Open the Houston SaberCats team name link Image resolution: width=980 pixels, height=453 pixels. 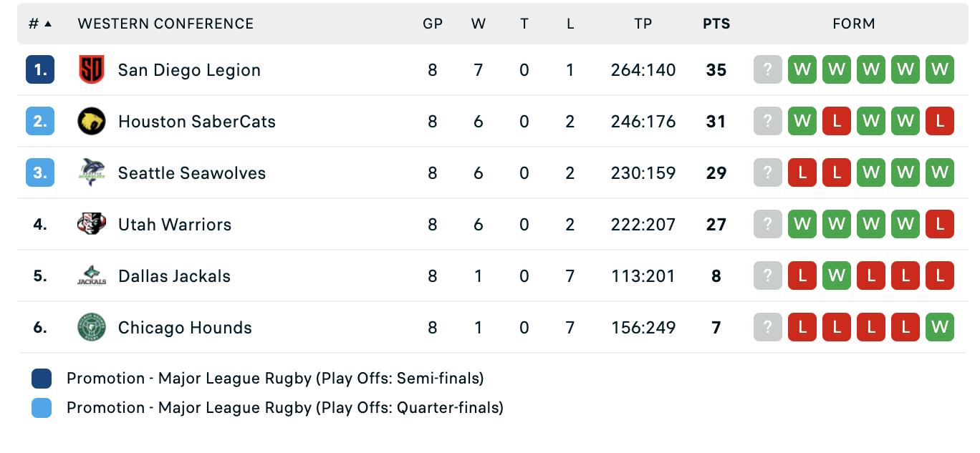pos(197,122)
